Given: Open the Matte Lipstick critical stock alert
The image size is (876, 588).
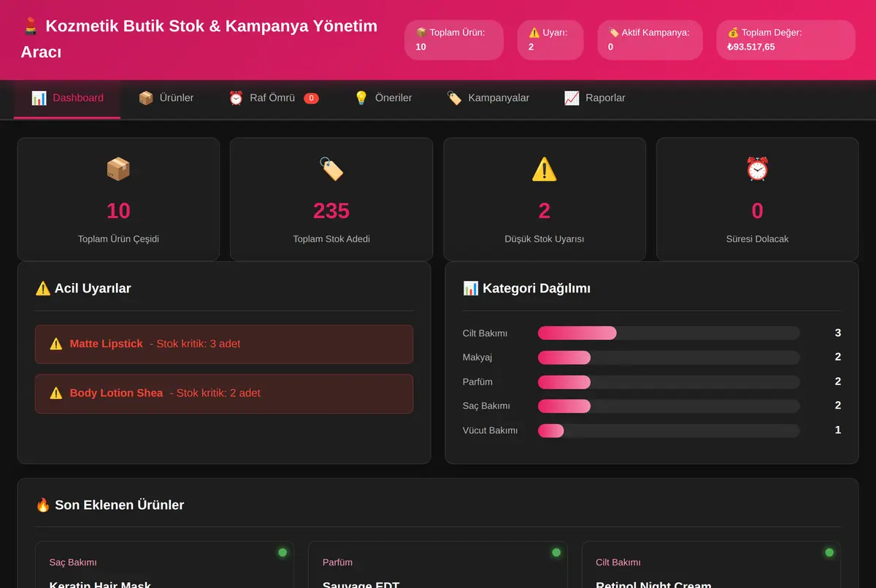Looking at the screenshot, I should (224, 344).
